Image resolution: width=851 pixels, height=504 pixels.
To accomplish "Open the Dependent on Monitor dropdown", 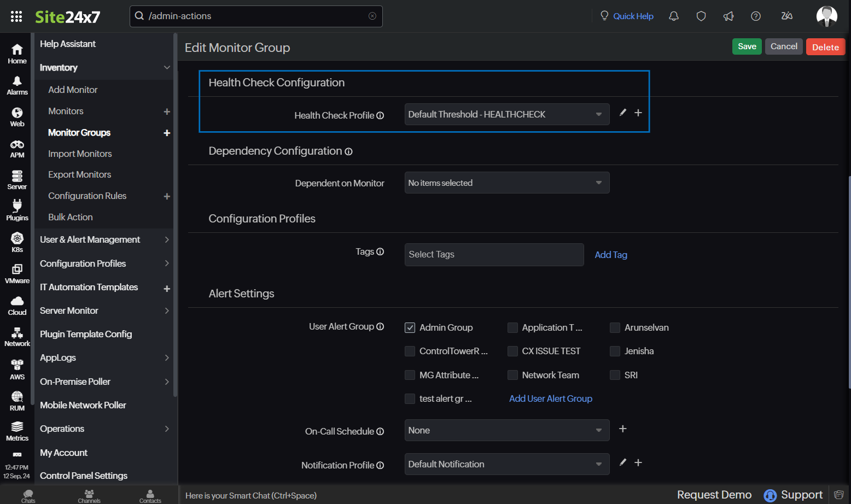I will tap(506, 183).
